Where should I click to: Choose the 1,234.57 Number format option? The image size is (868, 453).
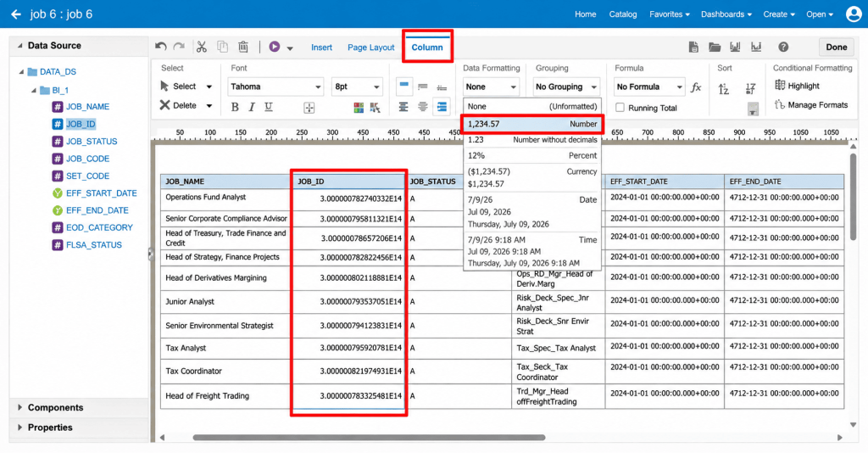532,124
